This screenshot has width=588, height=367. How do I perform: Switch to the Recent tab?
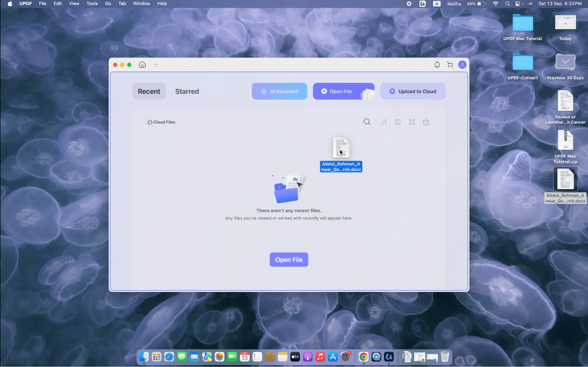click(x=149, y=91)
